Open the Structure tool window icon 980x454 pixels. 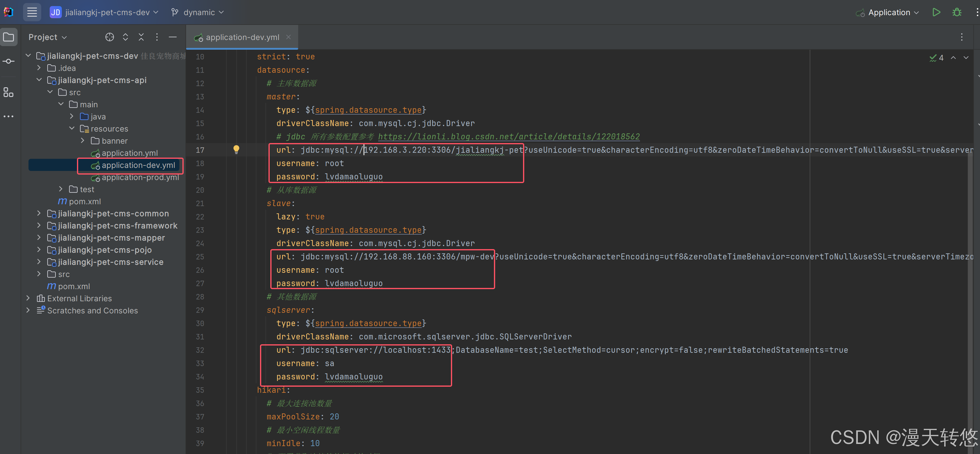8,92
